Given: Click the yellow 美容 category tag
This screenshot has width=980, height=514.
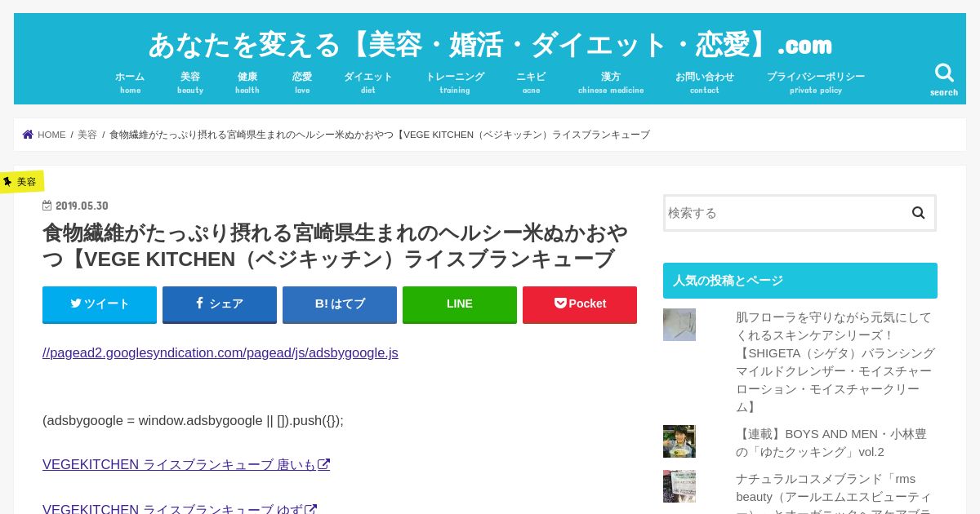Looking at the screenshot, I should click(21, 181).
